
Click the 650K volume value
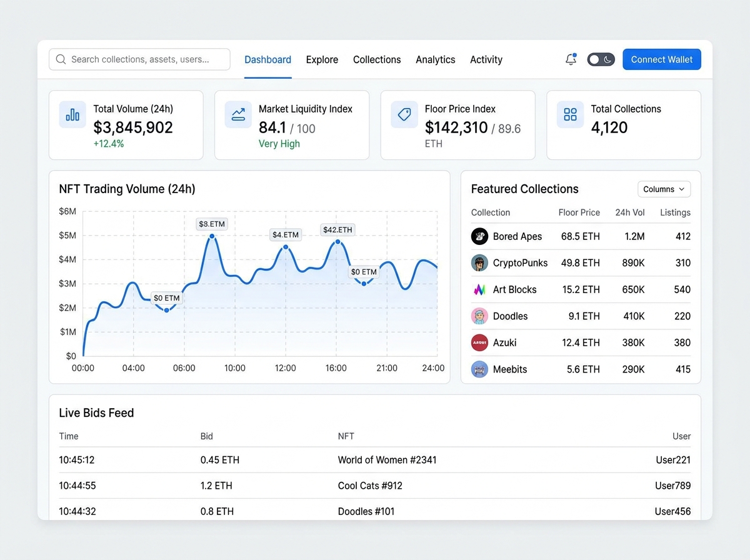click(633, 289)
